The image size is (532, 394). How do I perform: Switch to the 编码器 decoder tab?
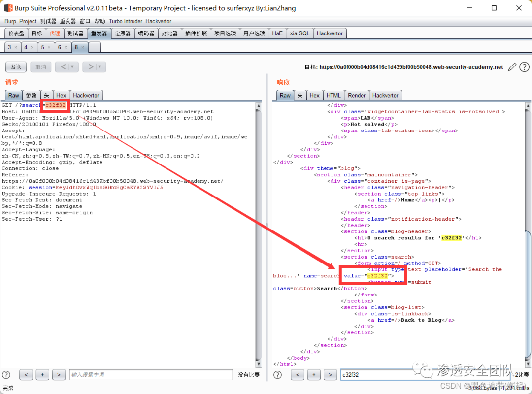click(x=146, y=33)
